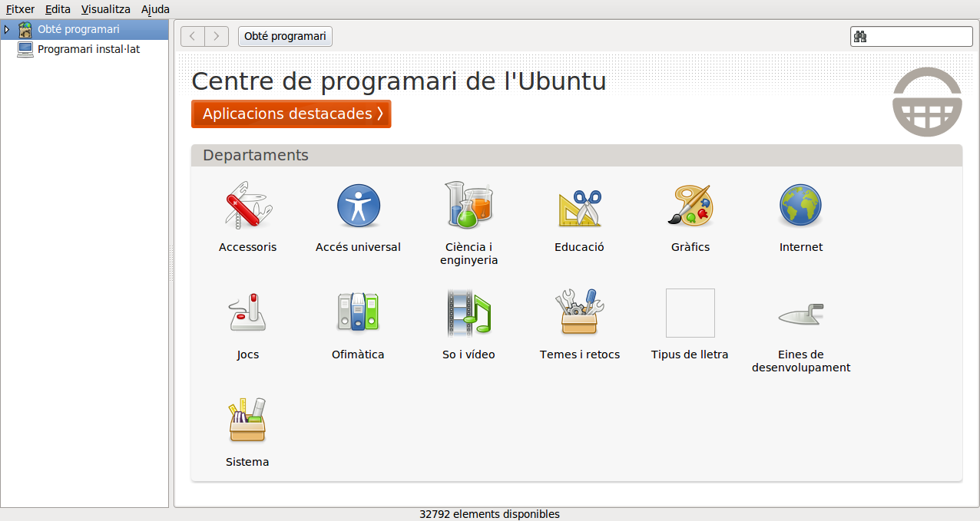Open the Temes i retocs department
The width and height of the screenshot is (980, 521).
pyautogui.click(x=579, y=313)
